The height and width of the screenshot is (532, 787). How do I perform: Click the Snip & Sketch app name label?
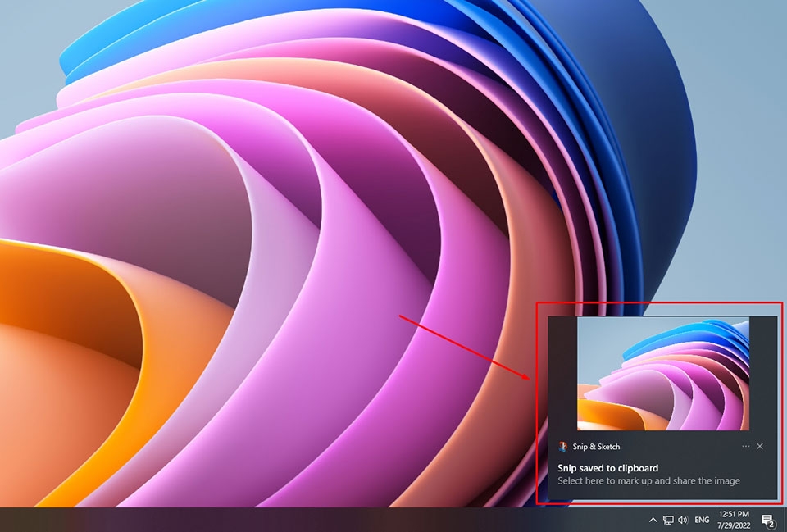(x=596, y=447)
